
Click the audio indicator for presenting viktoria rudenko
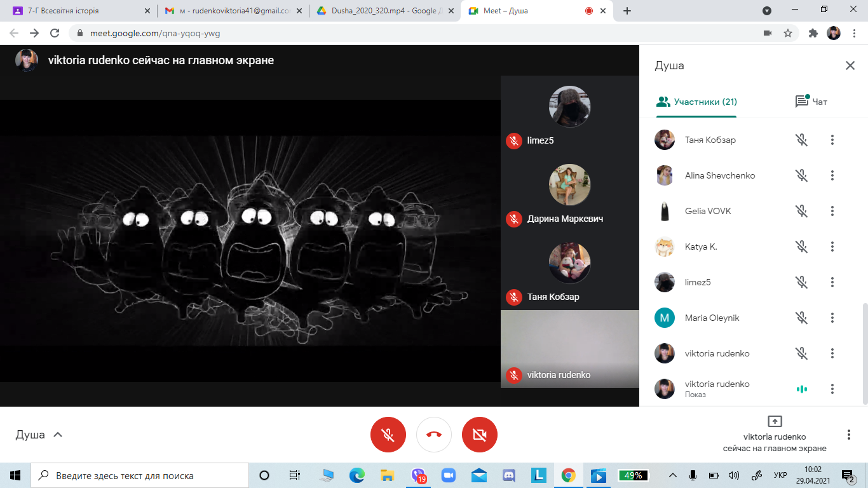[x=802, y=389]
